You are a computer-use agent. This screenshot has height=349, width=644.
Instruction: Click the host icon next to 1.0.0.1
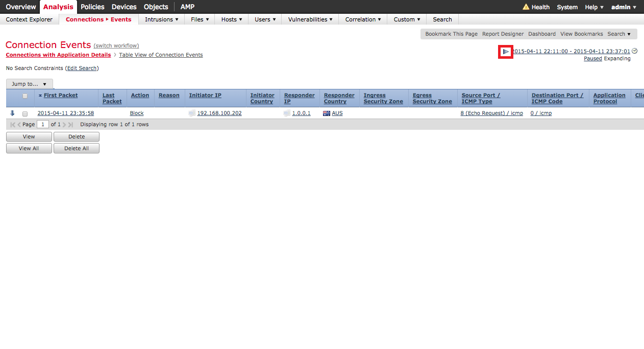click(287, 113)
